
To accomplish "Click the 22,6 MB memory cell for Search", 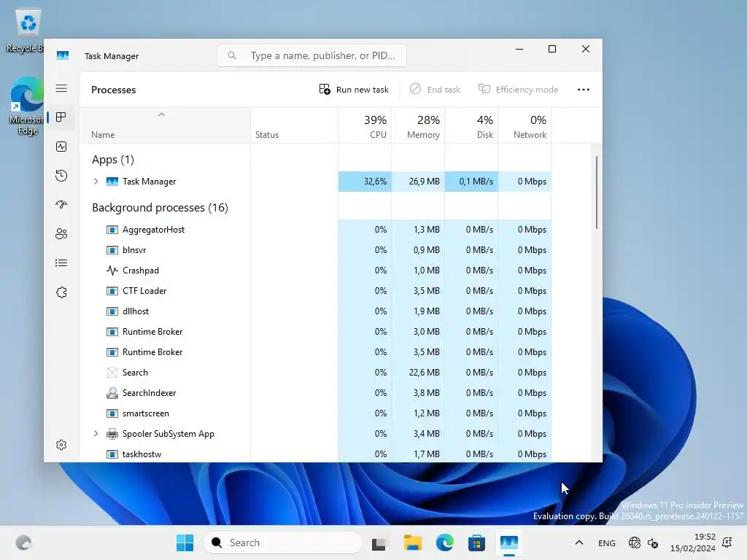I will 418,373.
